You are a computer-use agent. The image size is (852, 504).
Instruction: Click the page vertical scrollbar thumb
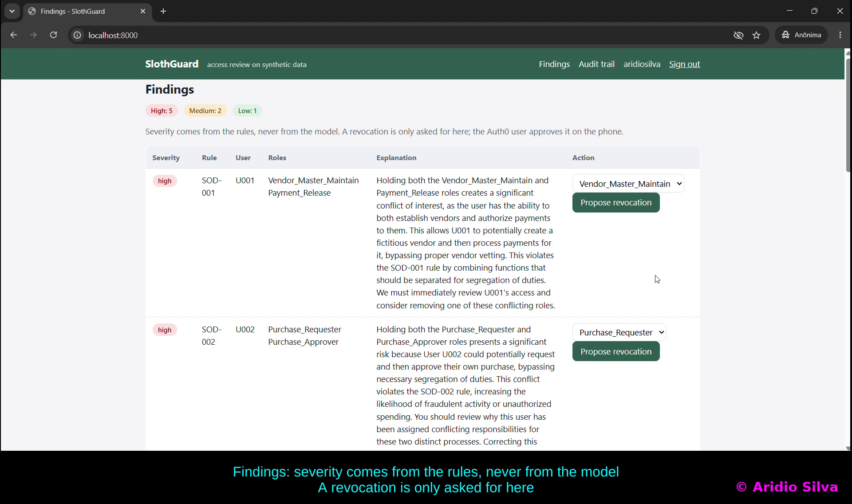pos(848,114)
